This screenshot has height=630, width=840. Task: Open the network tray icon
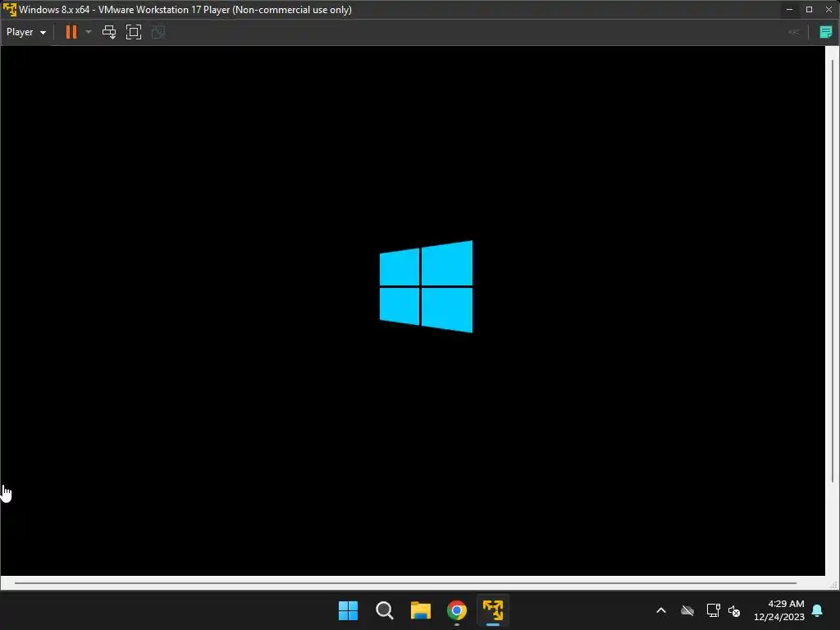pos(713,610)
